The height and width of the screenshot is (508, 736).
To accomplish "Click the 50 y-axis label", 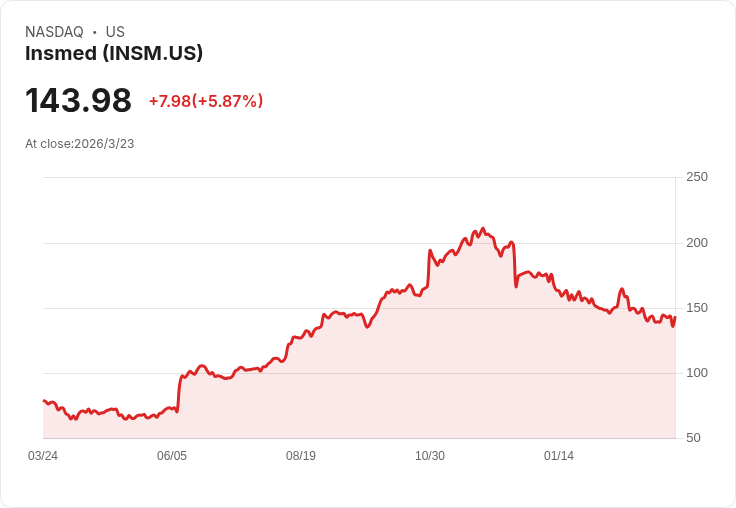I will pyautogui.click(x=693, y=437).
